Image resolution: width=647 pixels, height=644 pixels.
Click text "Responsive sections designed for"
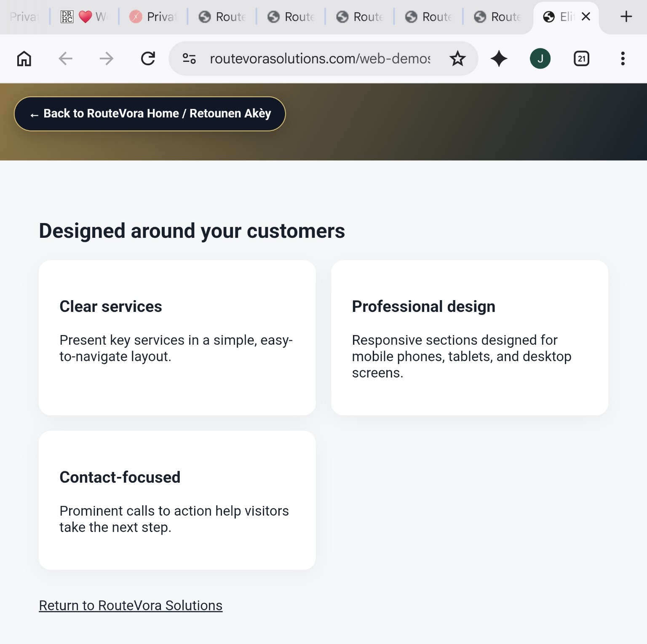[x=455, y=340]
